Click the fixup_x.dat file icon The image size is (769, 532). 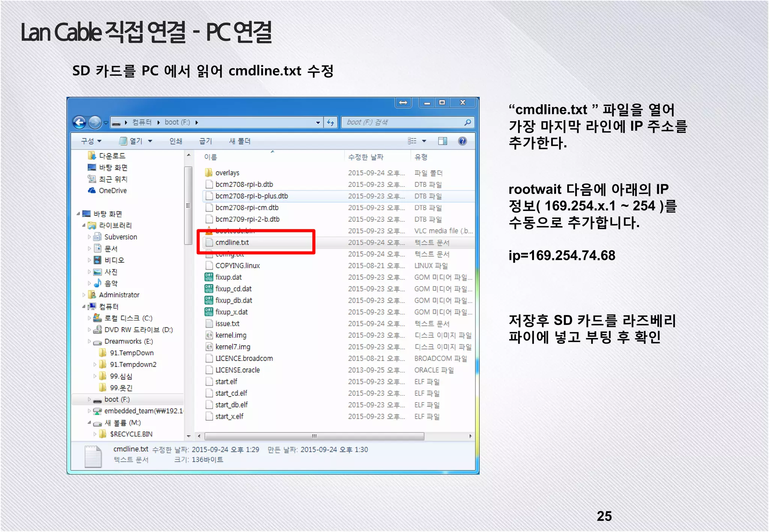click(209, 312)
